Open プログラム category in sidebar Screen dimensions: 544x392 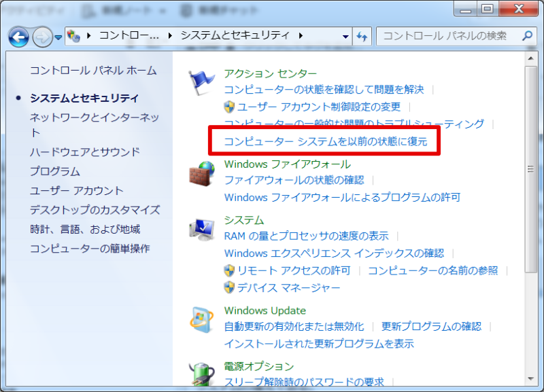(x=55, y=171)
